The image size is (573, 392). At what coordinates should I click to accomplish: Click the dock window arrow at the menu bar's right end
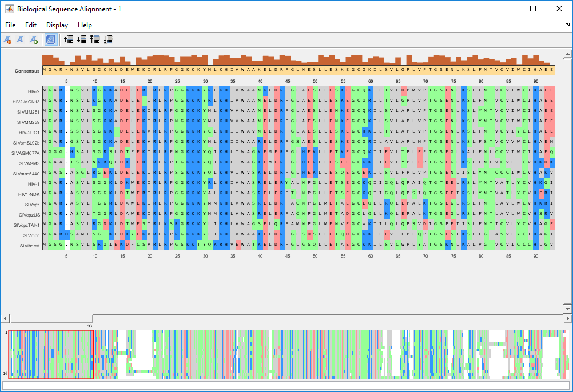[x=567, y=25]
